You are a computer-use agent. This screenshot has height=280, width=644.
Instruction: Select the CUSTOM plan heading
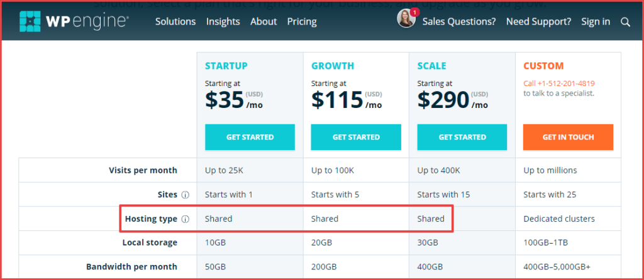[543, 65]
